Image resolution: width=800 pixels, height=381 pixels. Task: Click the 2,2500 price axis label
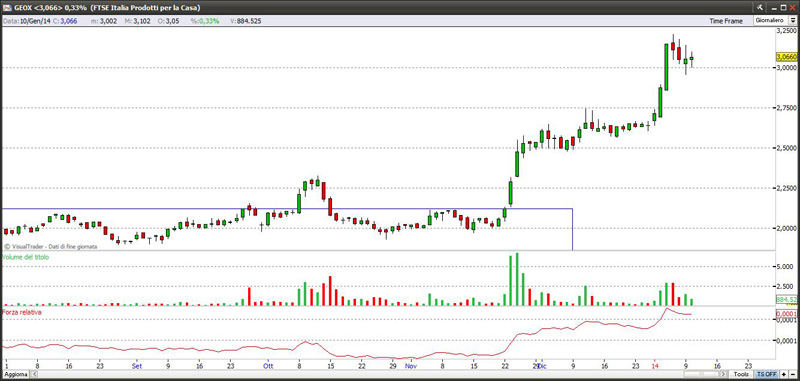point(786,188)
